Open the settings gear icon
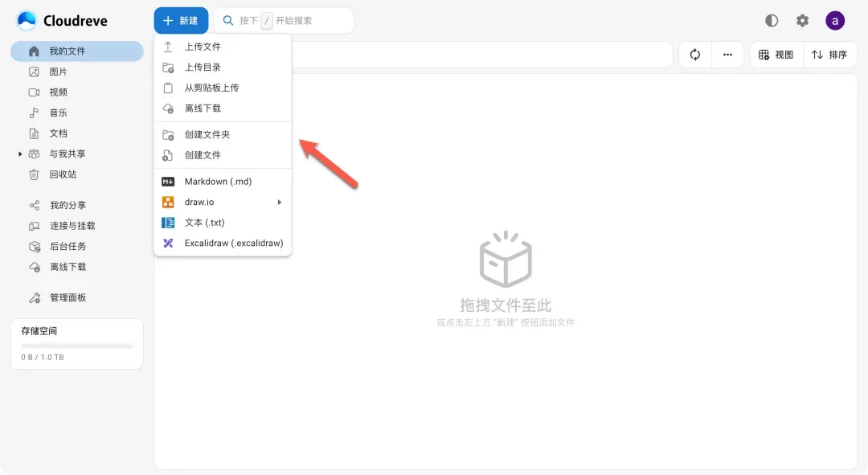The height and width of the screenshot is (475, 868). pos(802,20)
